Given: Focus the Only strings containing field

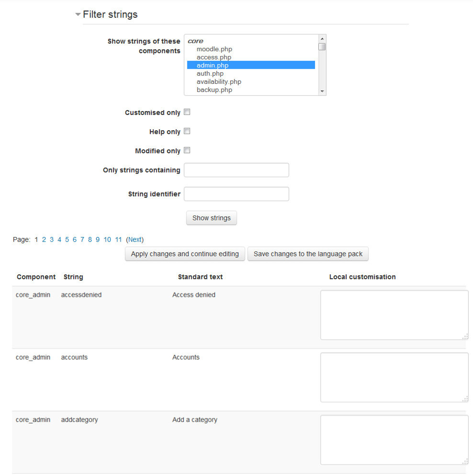Looking at the screenshot, I should (236, 170).
